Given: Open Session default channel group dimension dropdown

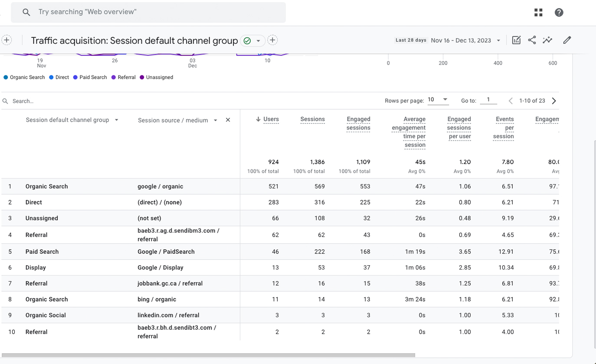Looking at the screenshot, I should click(x=116, y=120).
